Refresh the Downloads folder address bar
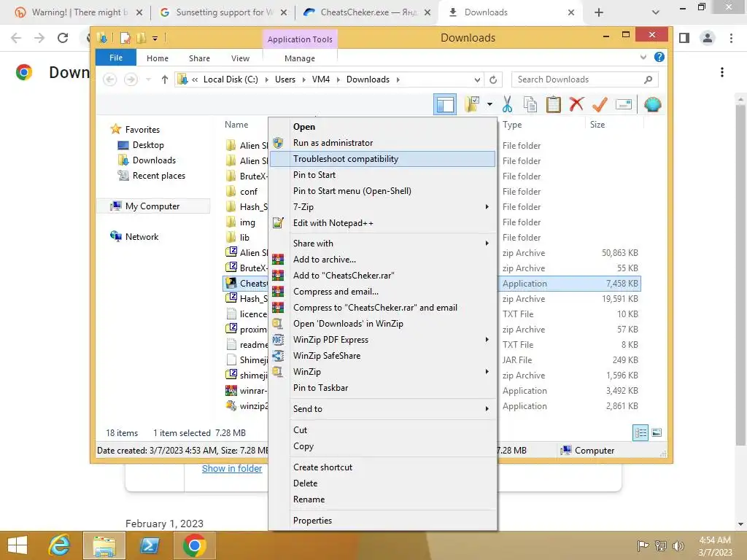This screenshot has width=747, height=560. (x=493, y=79)
